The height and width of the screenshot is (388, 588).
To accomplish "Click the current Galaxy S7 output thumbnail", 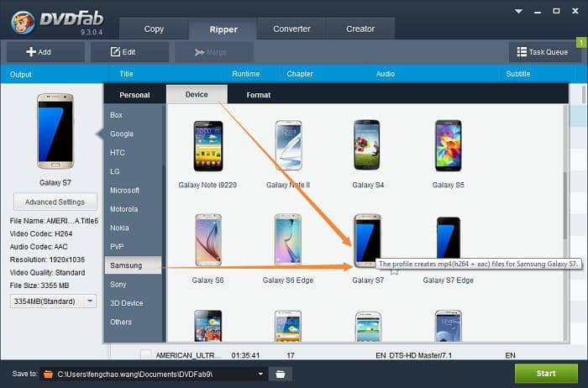I will coord(55,131).
